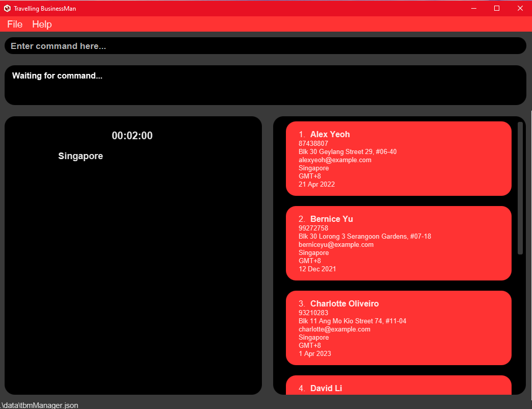Click Singapore in Charlotte Oliveiro's card
The width and height of the screenshot is (532, 409).
(x=313, y=338)
